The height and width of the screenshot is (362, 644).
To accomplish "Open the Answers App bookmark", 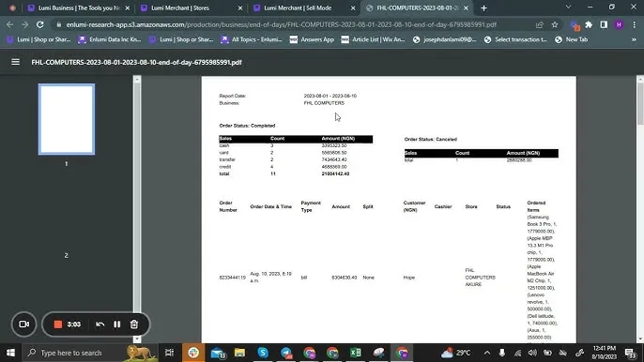I will click(312, 39).
